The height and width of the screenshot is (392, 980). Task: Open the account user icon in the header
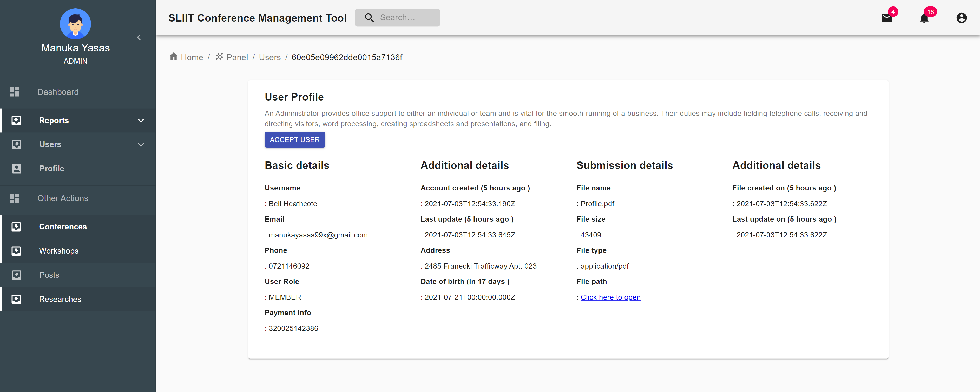pos(961,18)
